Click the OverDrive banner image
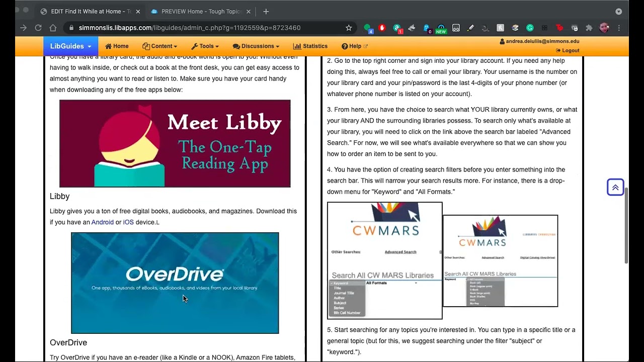The image size is (644, 362). [x=175, y=283]
